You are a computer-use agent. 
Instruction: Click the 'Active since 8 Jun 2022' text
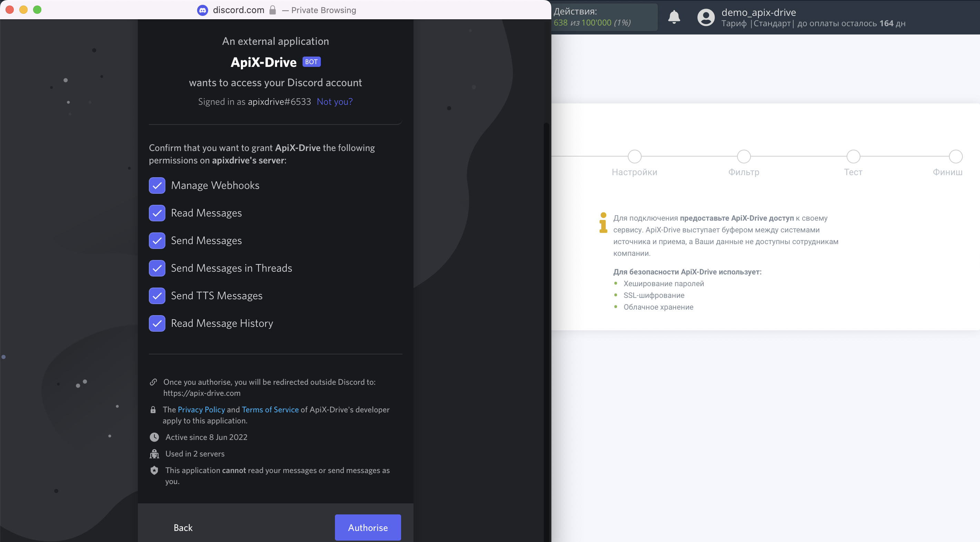point(206,437)
